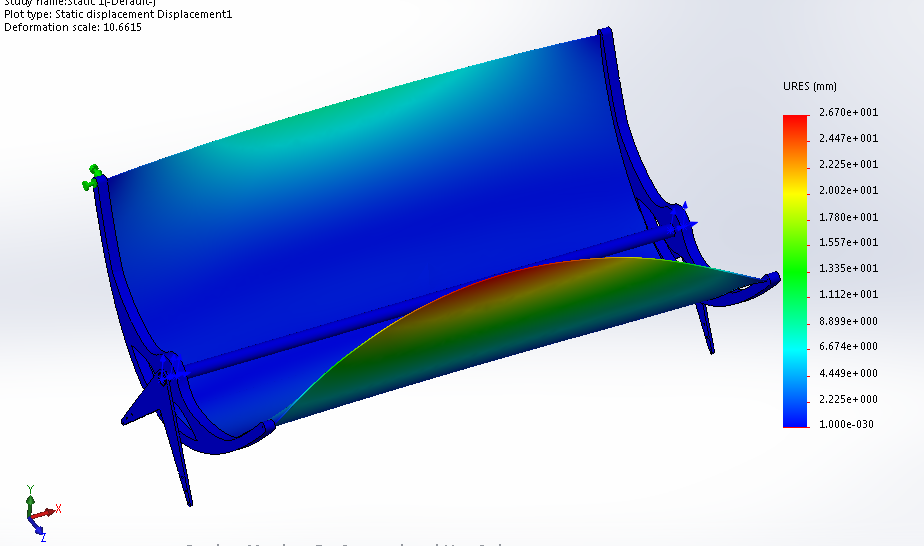Click the legend value 2.447e+001
The image size is (924, 546).
click(848, 138)
